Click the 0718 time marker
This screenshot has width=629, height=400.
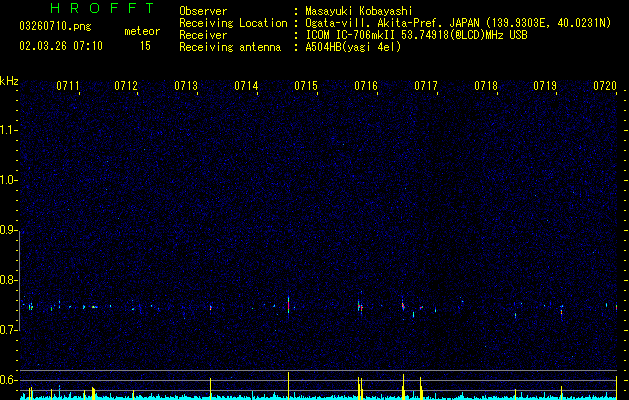click(486, 85)
